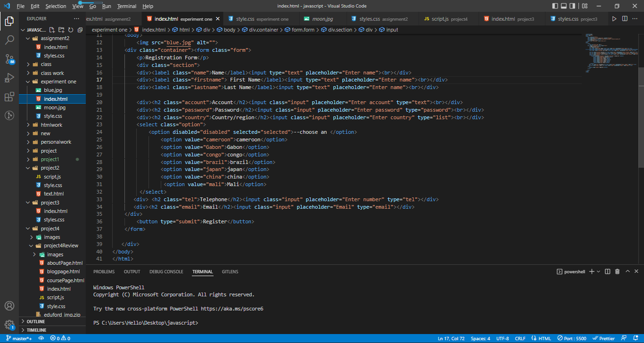The image size is (644, 343).
Task: Switch to moon.jpg editor tab
Action: pos(322,19)
